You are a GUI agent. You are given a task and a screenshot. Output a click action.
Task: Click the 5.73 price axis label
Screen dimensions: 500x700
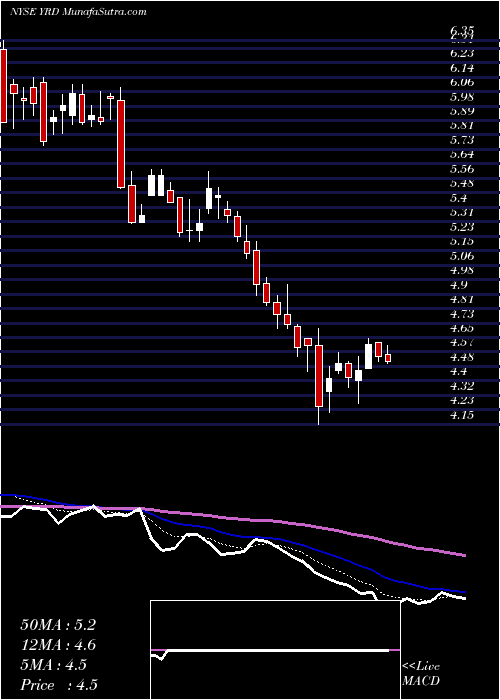(x=462, y=140)
